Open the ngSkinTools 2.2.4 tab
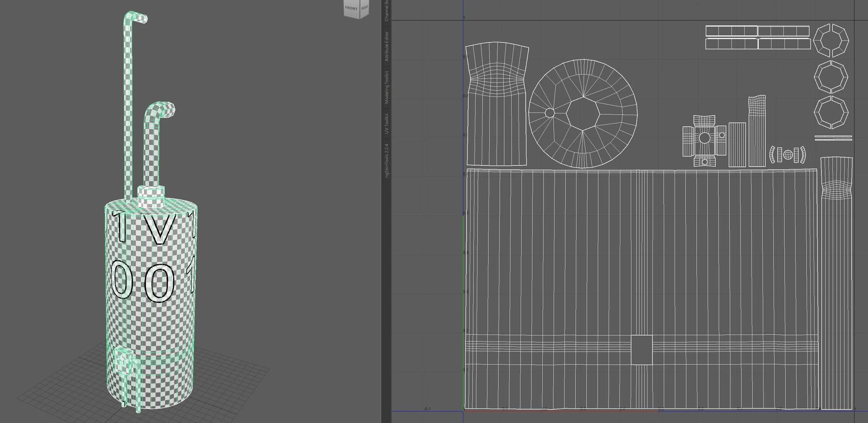The image size is (868, 423). [386, 160]
